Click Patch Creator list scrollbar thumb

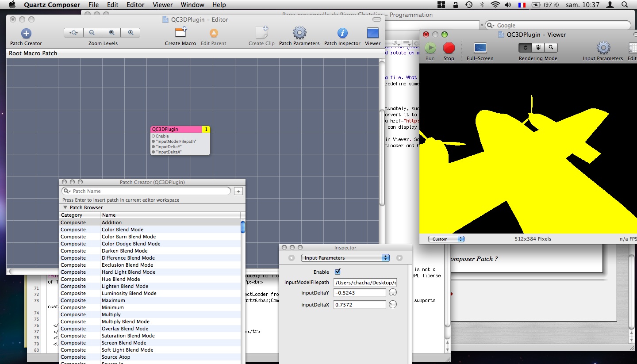[x=243, y=227]
